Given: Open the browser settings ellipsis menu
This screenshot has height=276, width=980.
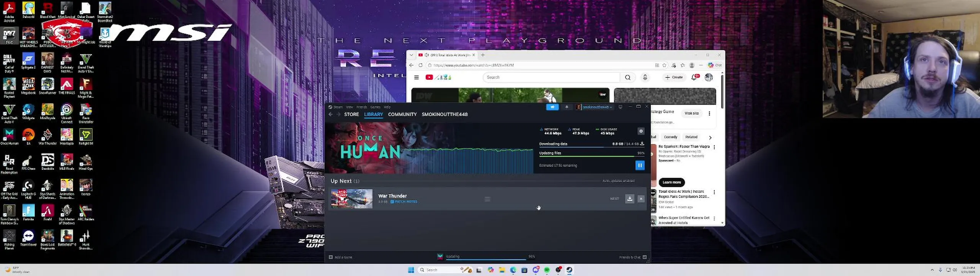Looking at the screenshot, I should click(x=701, y=65).
